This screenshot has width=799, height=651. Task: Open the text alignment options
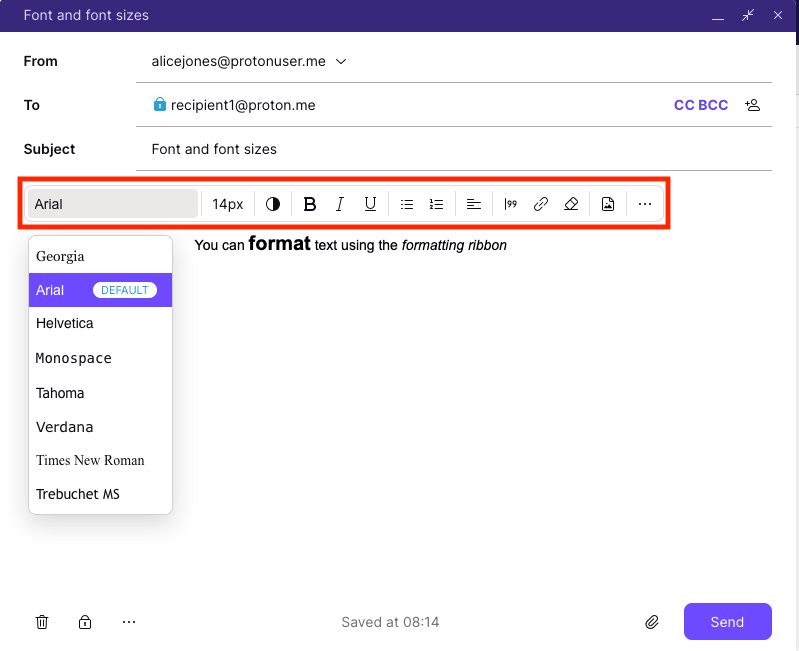tap(473, 204)
